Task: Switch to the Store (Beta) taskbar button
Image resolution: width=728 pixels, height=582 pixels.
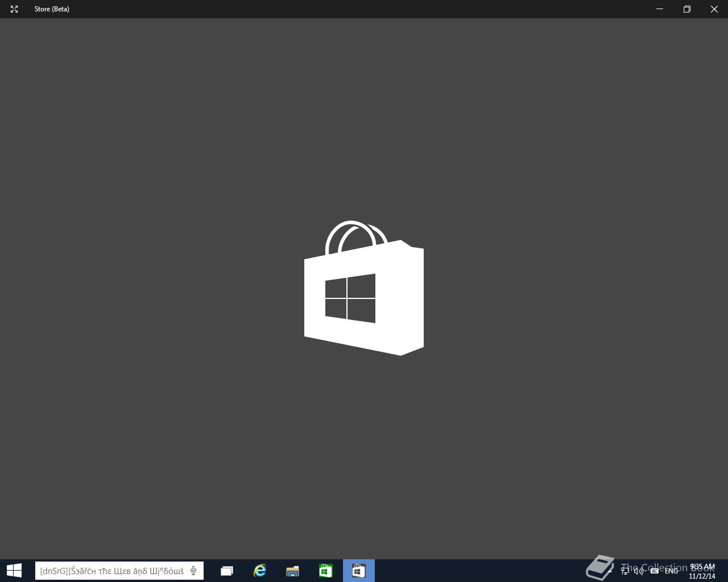Action: click(x=358, y=571)
